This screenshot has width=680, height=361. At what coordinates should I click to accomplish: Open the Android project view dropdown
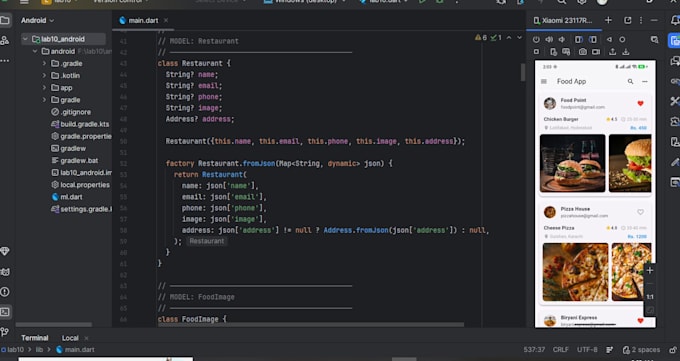tap(38, 20)
